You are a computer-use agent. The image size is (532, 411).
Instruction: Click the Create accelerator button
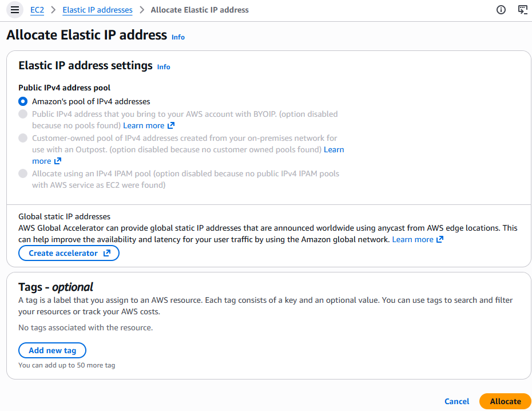click(x=69, y=253)
